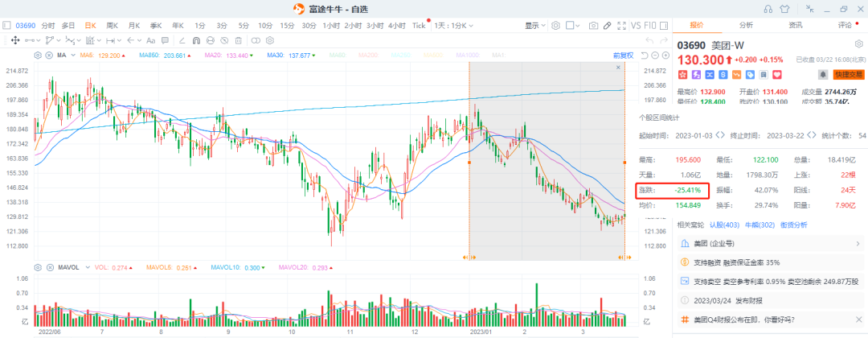Step end date 2023-03-22 arrows
868x338 pixels.
pyautogui.click(x=812, y=135)
